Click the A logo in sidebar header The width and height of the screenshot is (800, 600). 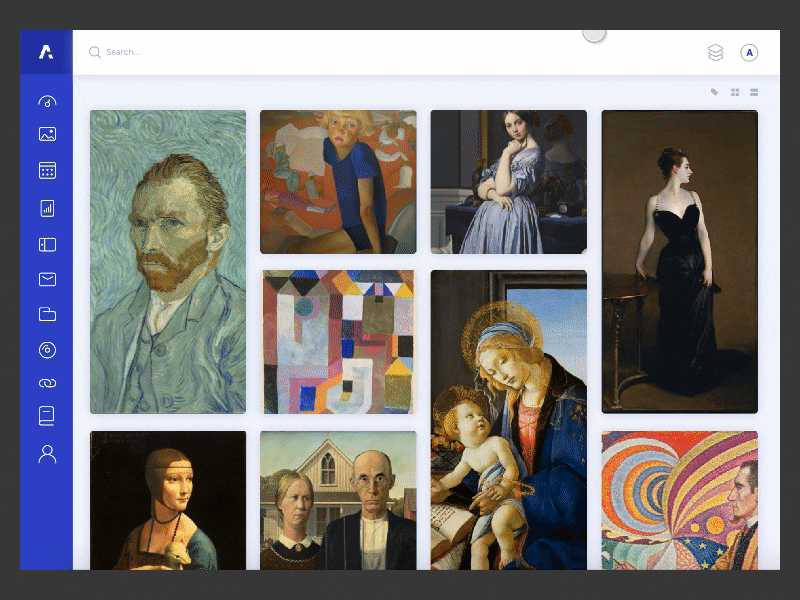[46, 52]
